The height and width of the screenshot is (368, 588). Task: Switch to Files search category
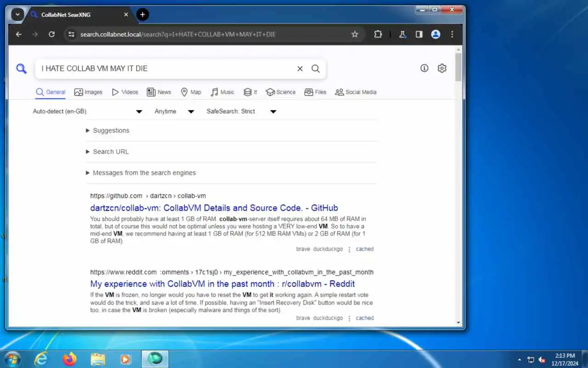pos(316,92)
